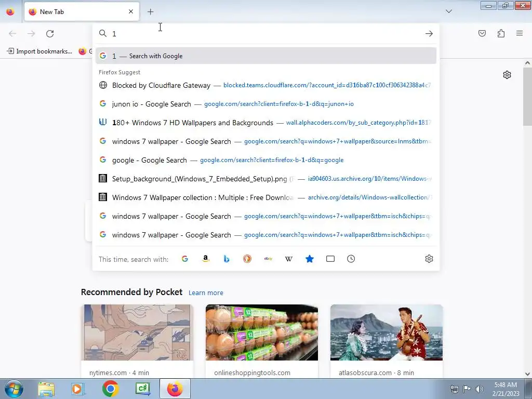Open the atlasobscura.com story thumbnail
Image resolution: width=532 pixels, height=399 pixels.
pyautogui.click(x=387, y=332)
